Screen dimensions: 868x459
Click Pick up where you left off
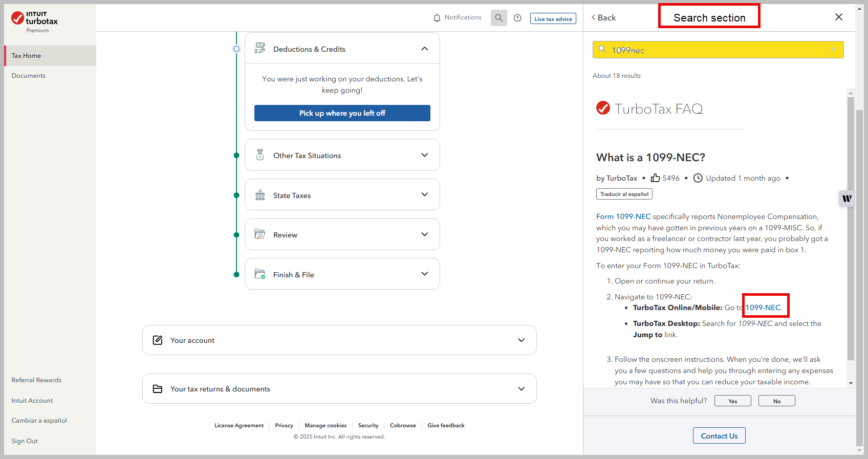[342, 113]
